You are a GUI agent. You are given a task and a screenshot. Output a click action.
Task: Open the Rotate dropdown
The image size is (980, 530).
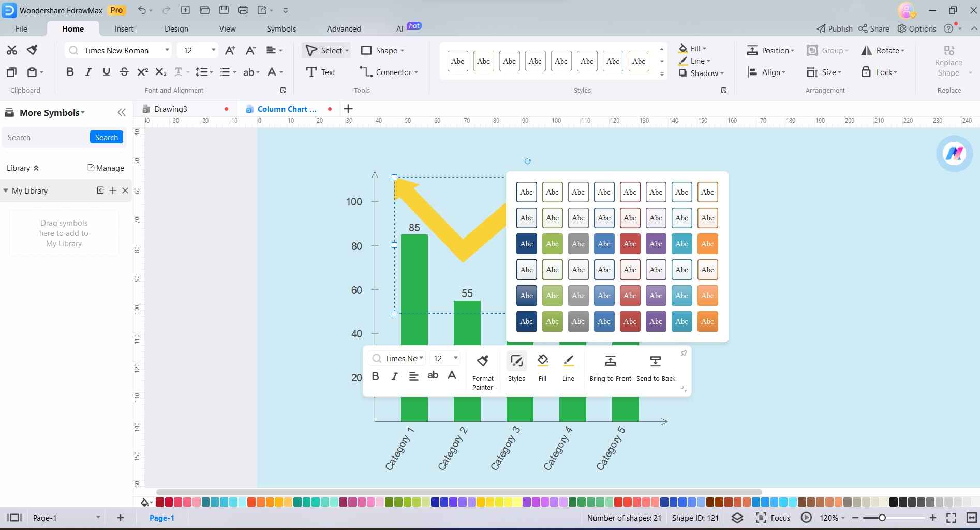coord(883,50)
